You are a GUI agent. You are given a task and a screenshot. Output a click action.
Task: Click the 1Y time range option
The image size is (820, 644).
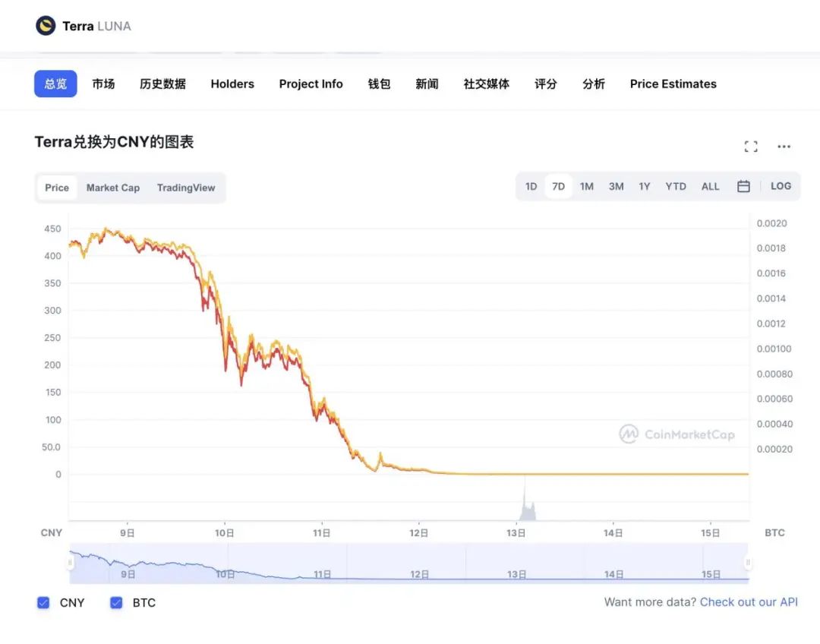pos(644,185)
